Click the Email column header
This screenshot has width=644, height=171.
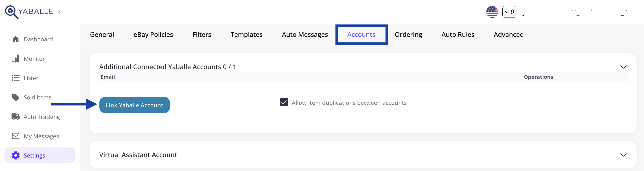(x=108, y=77)
